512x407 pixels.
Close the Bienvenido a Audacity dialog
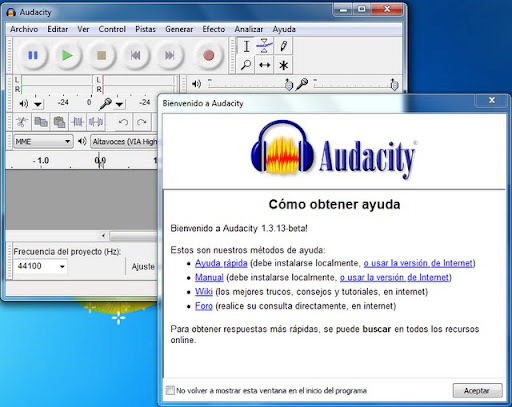point(492,100)
